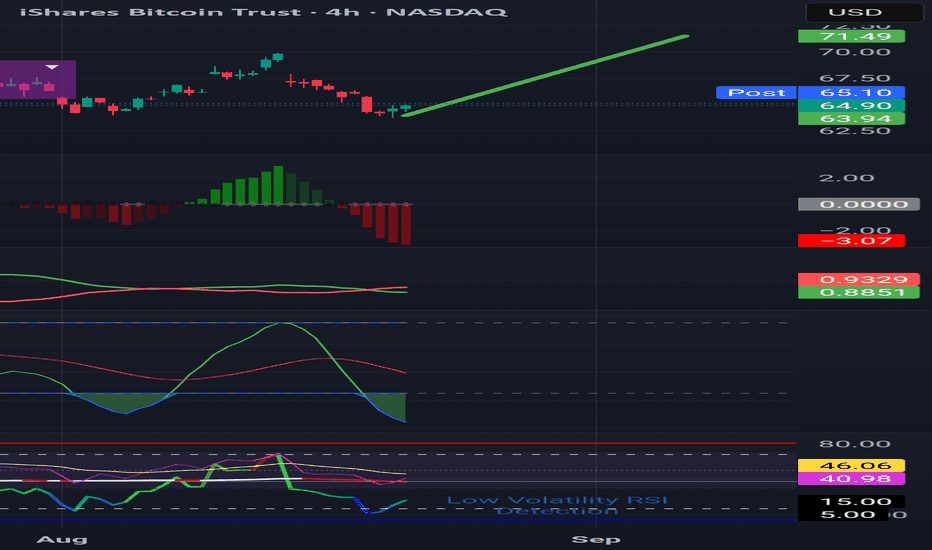
Task: Click the -3.07 red histogram value
Action: point(851,241)
